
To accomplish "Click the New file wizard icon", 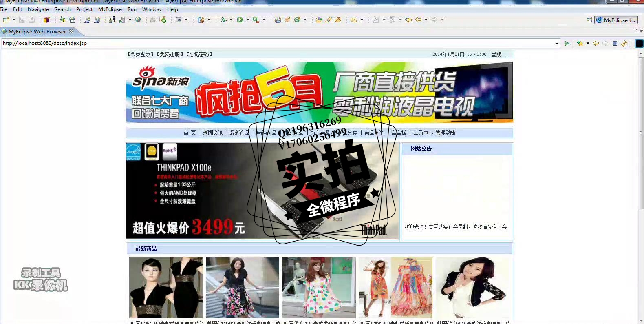I will (6, 20).
